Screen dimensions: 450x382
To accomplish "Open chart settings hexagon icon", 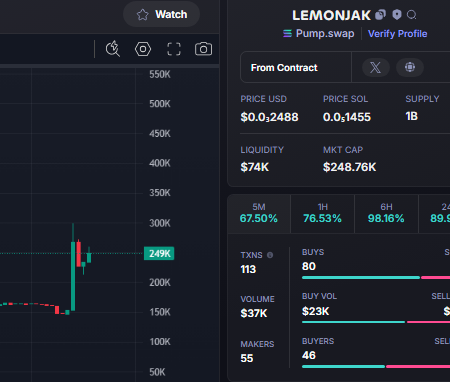I will 143,49.
